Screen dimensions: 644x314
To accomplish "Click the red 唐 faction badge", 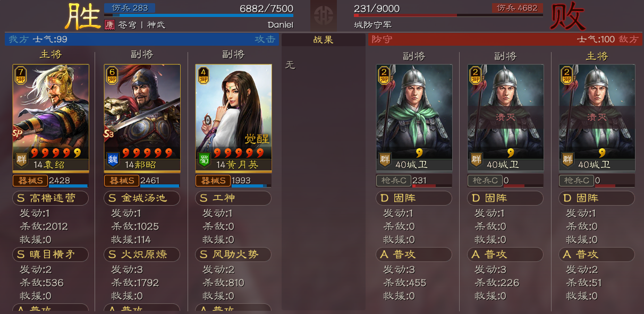I will click(109, 24).
